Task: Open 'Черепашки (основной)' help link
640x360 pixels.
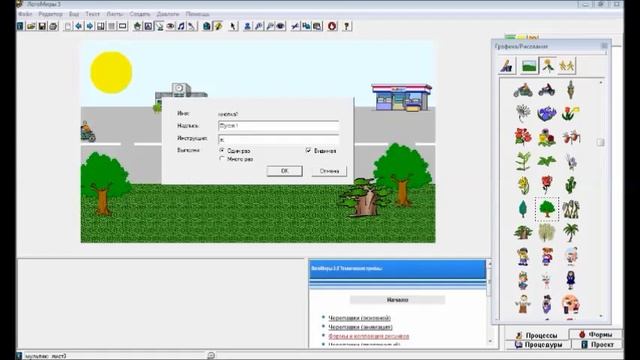Action: (360, 318)
